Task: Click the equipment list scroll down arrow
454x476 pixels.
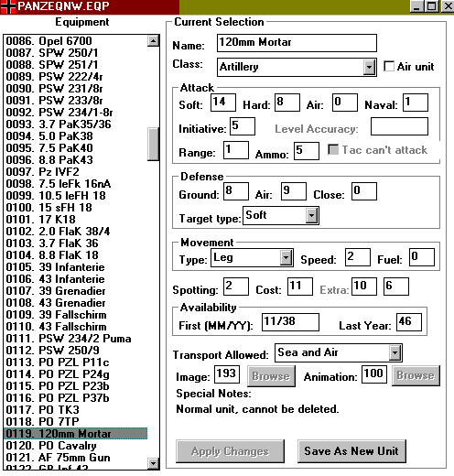Action: [153, 464]
